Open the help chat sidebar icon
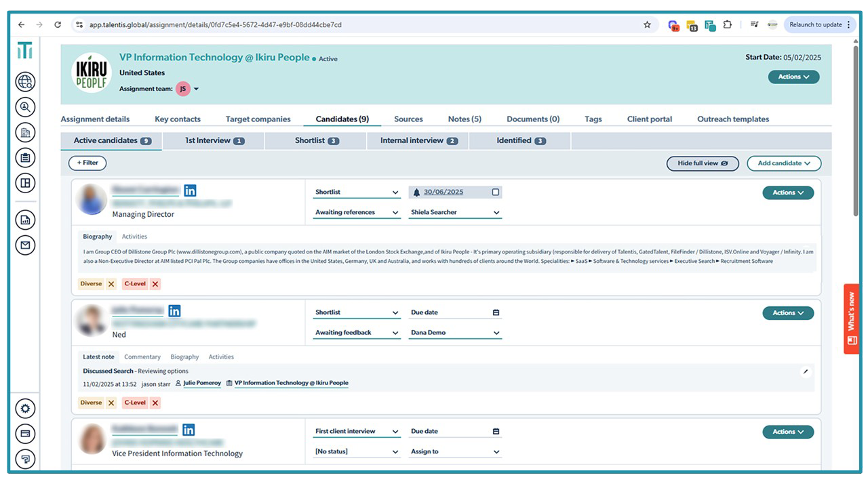 pos(25,459)
